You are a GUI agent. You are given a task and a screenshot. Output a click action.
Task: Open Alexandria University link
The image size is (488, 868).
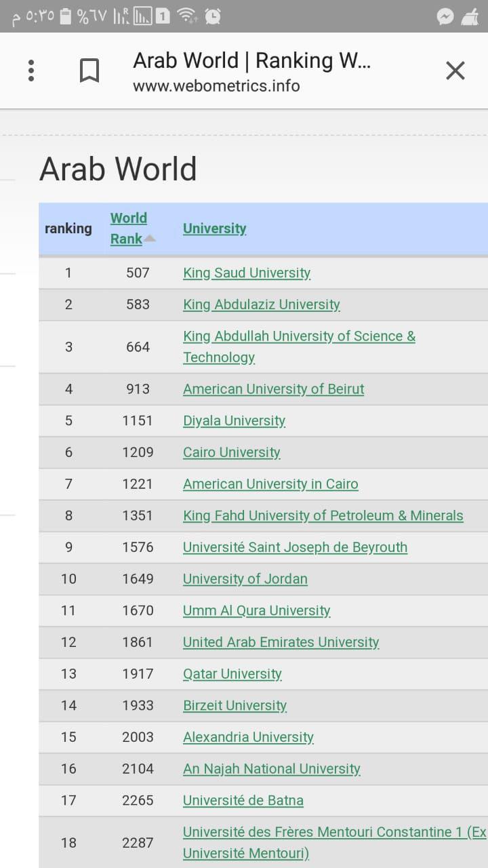(249, 737)
